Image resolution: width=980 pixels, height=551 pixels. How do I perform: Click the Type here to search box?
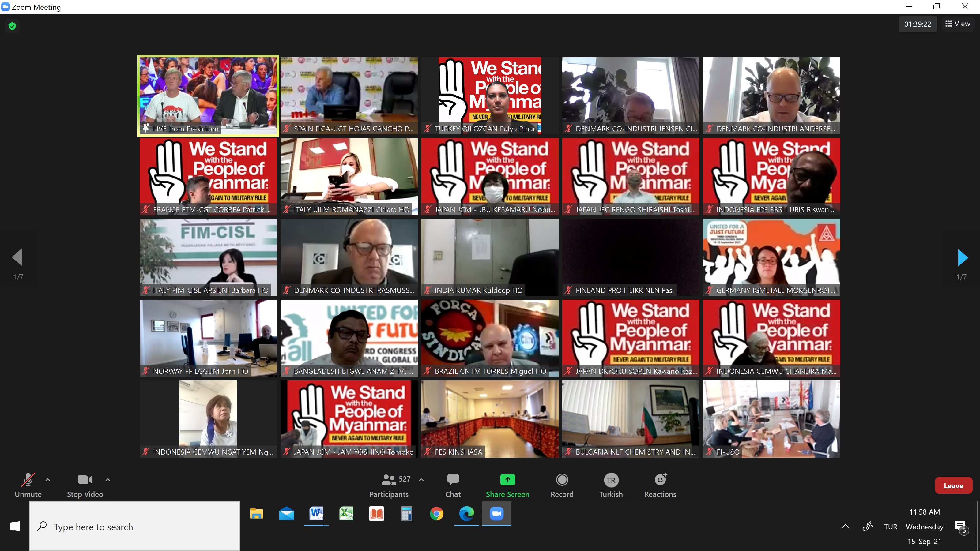point(135,526)
